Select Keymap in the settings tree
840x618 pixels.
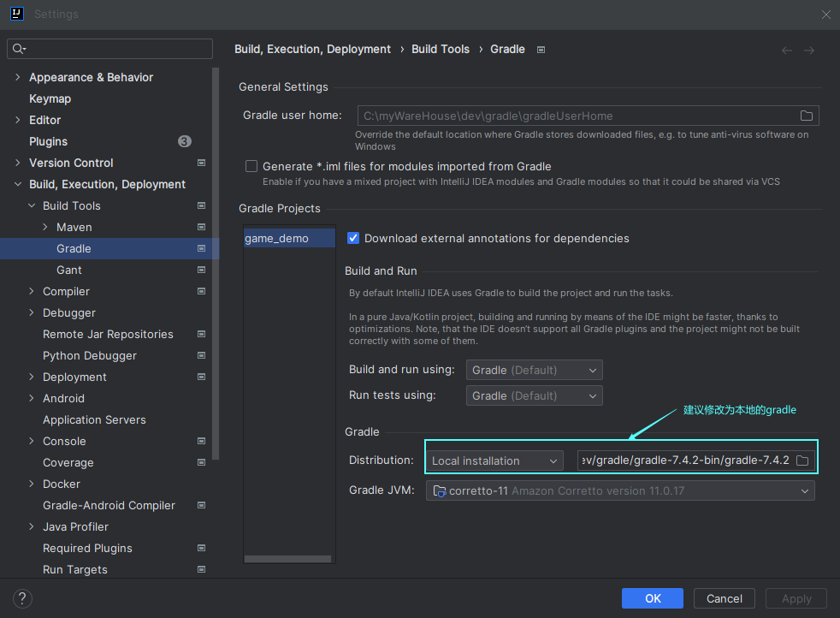(x=50, y=98)
